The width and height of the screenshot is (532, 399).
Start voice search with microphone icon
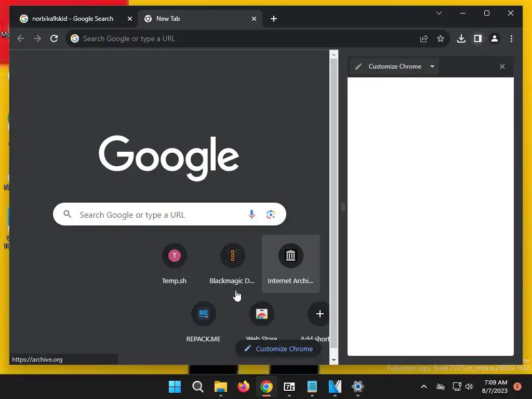[251, 215]
